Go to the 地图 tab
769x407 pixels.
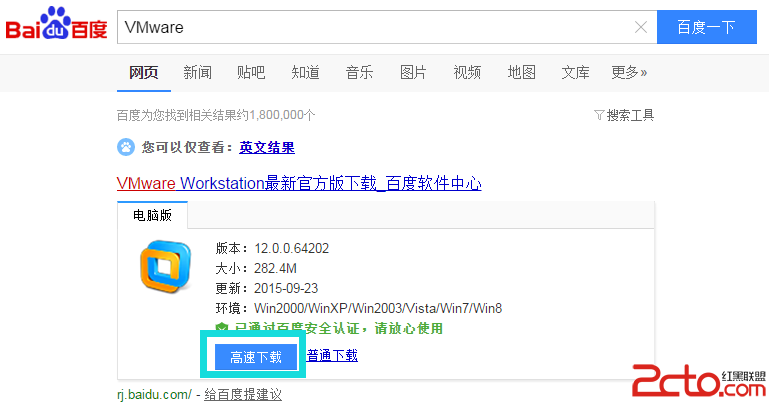[521, 73]
